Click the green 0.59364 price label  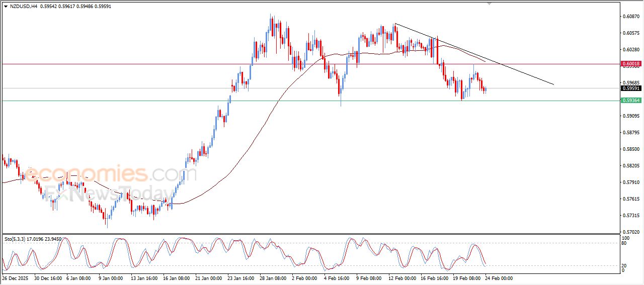tap(631, 101)
